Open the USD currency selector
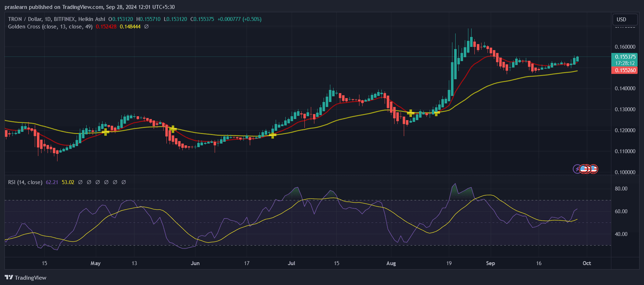Image resolution: width=644 pixels, height=285 pixels. coord(625,20)
